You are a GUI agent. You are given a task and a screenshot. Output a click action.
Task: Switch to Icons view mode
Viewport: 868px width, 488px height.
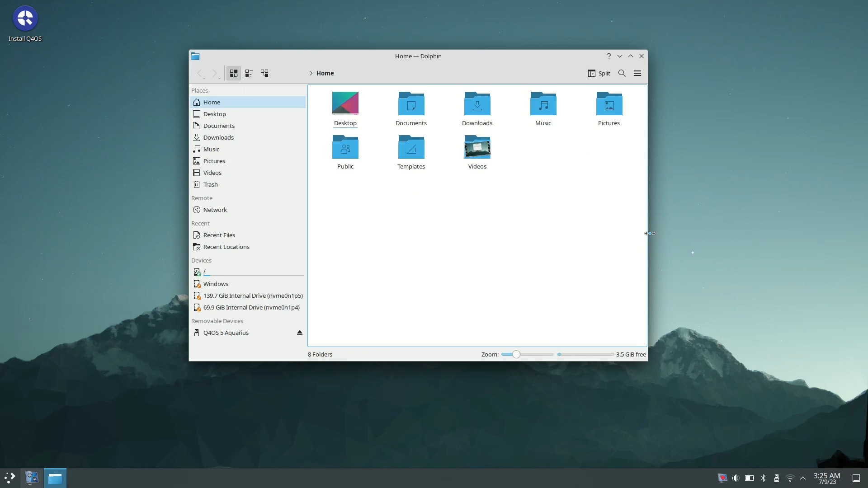(233, 73)
